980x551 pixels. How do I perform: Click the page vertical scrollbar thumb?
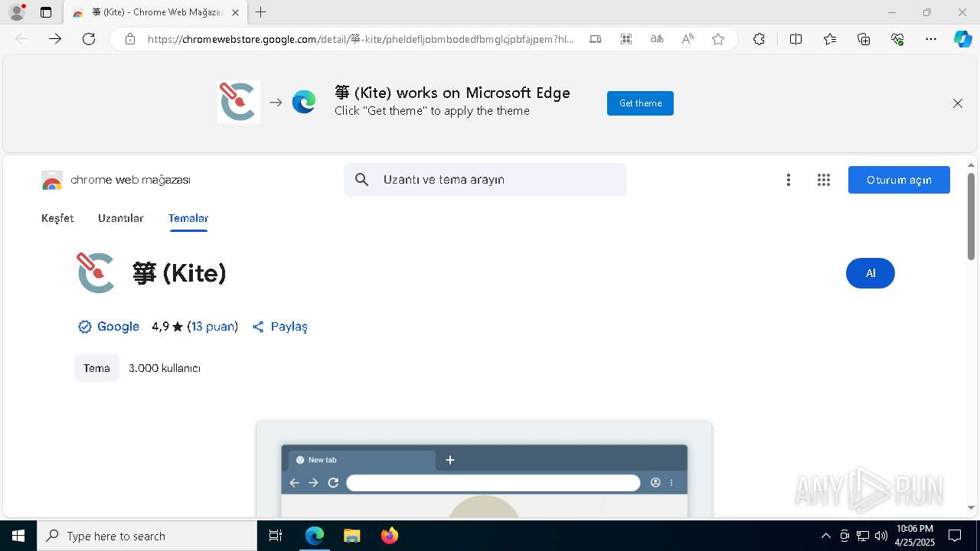click(x=971, y=216)
